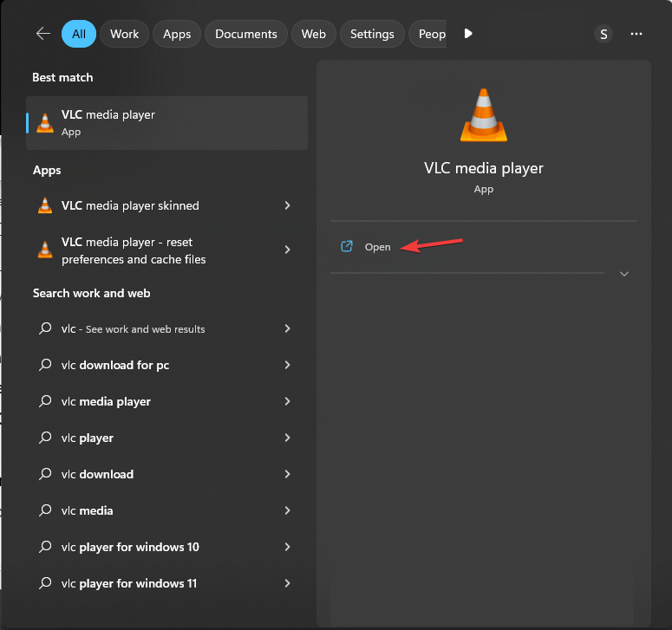Click search icon beside 'vlc media player' suggestion
672x630 pixels.
click(45, 401)
